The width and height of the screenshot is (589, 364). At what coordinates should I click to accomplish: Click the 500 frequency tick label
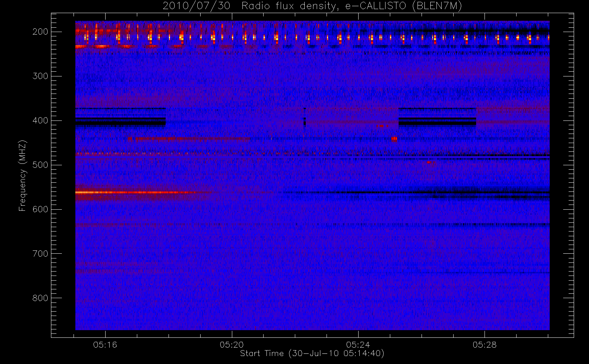pos(40,165)
